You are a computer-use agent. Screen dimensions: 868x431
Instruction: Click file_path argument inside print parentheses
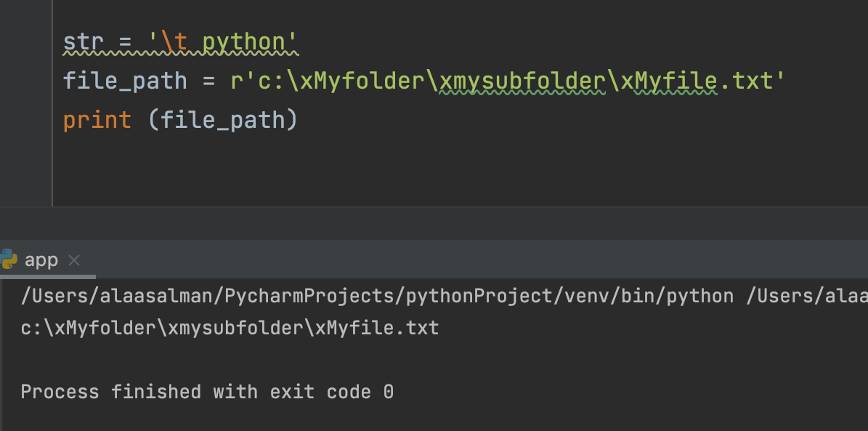pos(221,119)
